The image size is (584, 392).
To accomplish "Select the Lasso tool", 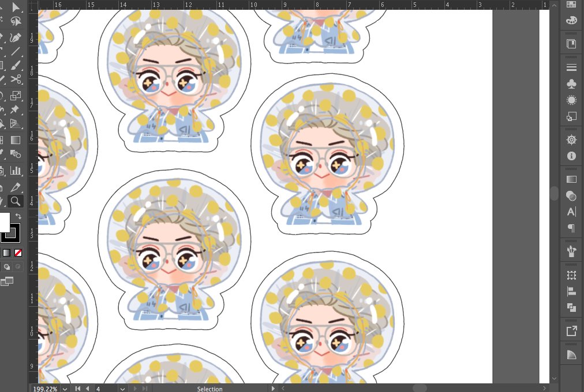I will tap(16, 21).
